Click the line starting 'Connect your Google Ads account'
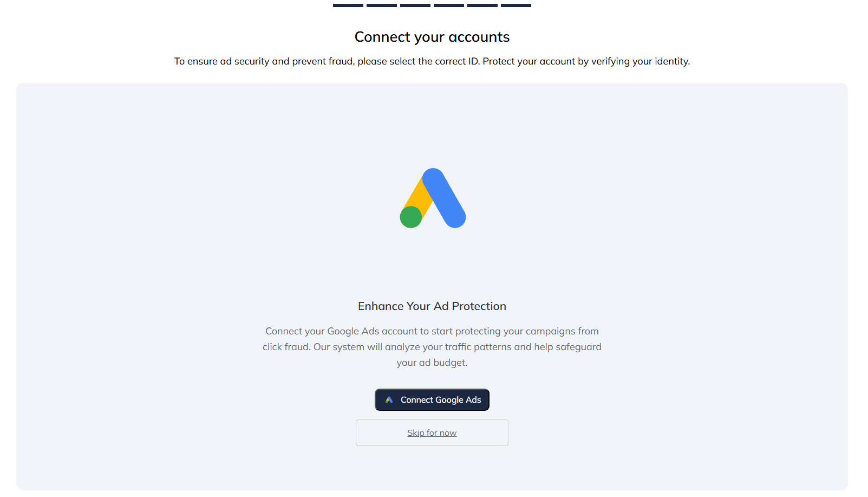This screenshot has width=868, height=497. click(x=432, y=331)
